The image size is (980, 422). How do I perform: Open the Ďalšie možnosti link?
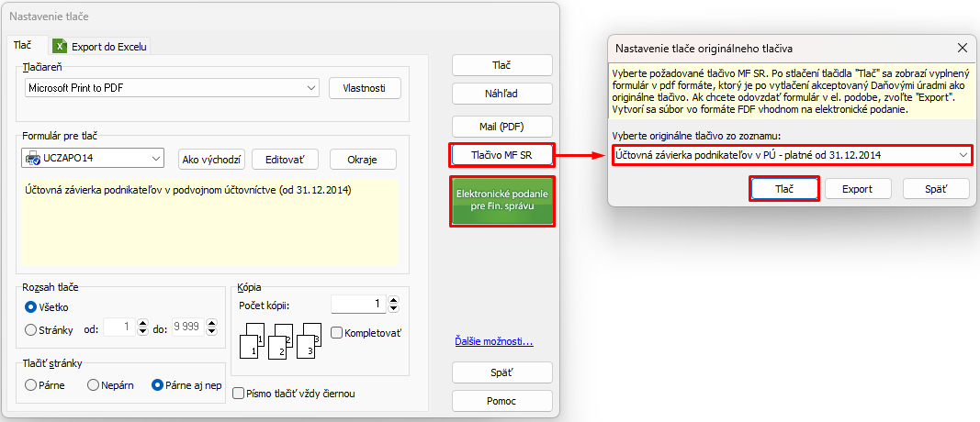tap(494, 342)
